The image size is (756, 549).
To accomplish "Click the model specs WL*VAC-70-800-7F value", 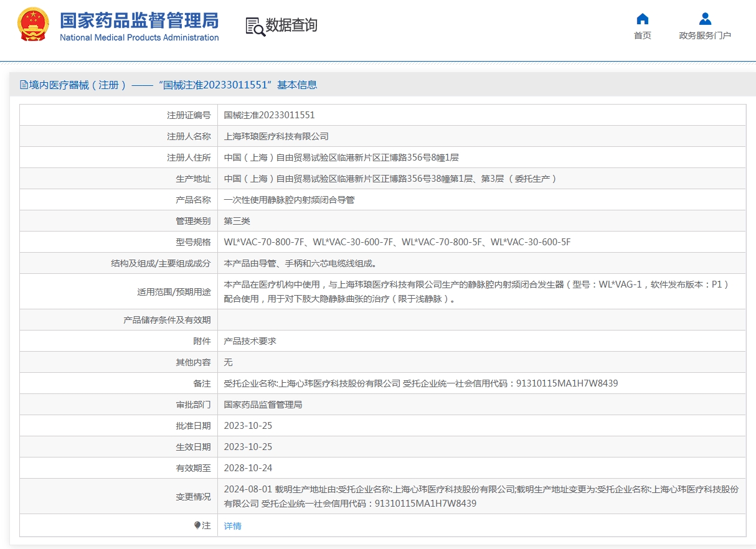I will coord(397,242).
